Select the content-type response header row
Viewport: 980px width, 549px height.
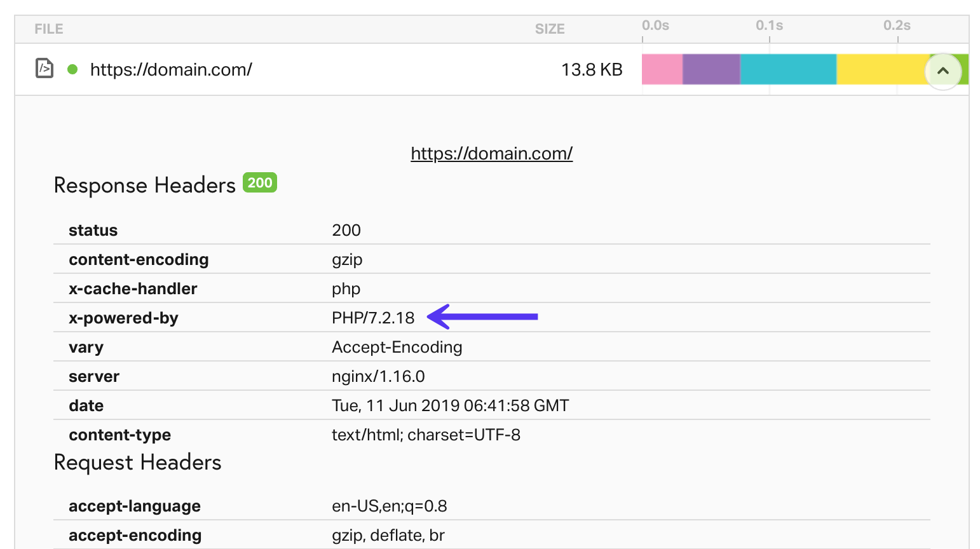254,435
